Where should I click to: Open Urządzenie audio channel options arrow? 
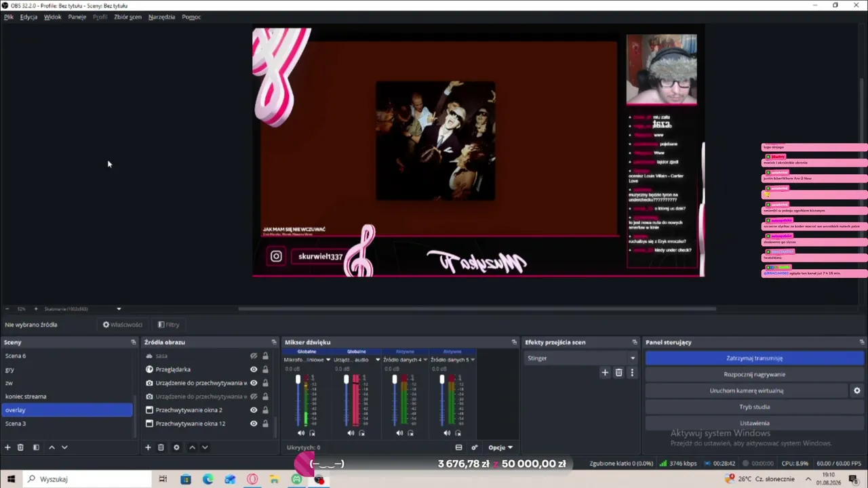coord(378,360)
